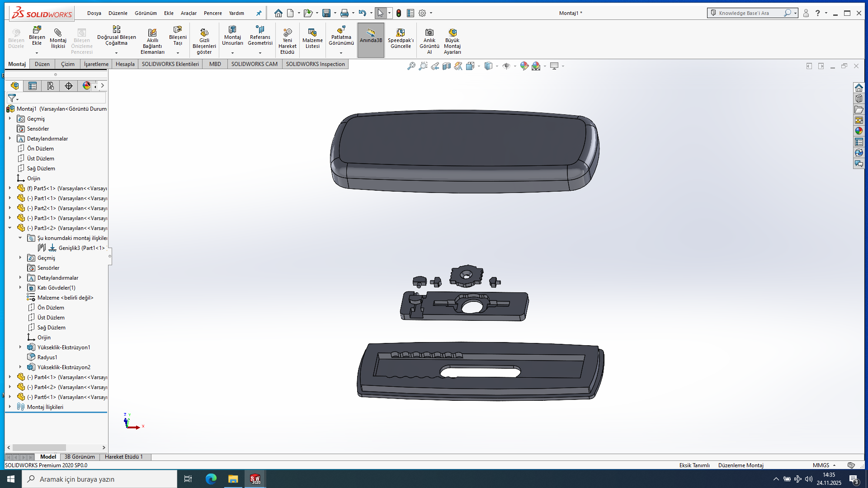Image resolution: width=868 pixels, height=488 pixels.
Task: Select the Patlatma Görünümü (Exploded View) tool
Action: tap(341, 31)
